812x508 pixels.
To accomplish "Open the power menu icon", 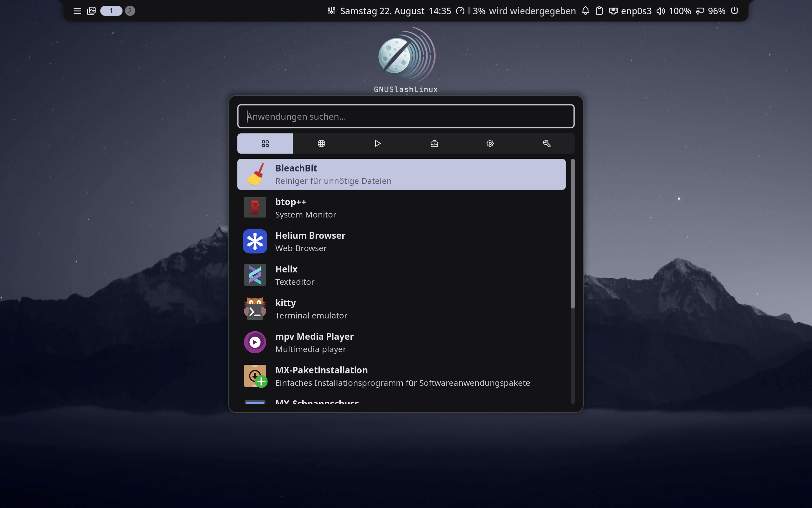I will click(x=735, y=11).
